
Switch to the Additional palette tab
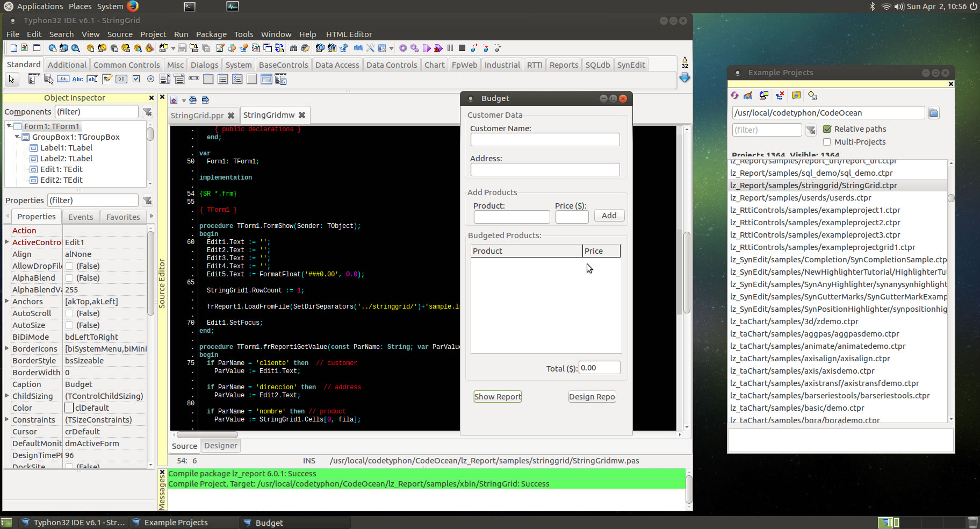[67, 65]
